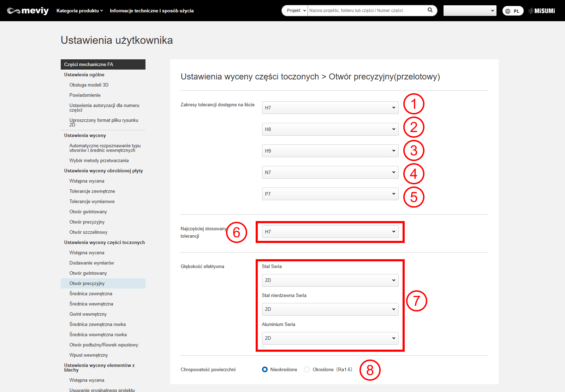
Task: Open Gwint wewnętrzny settings page
Action: (88, 314)
